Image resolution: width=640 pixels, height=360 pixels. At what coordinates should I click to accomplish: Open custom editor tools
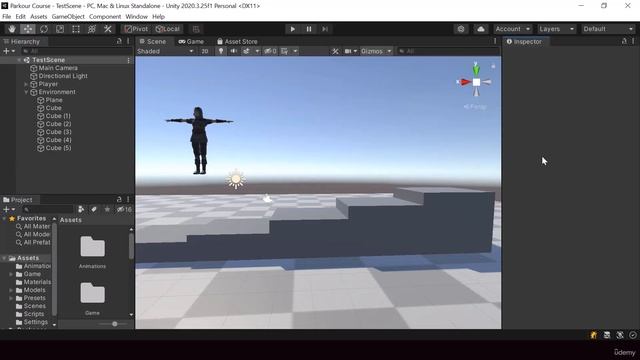pos(108,29)
